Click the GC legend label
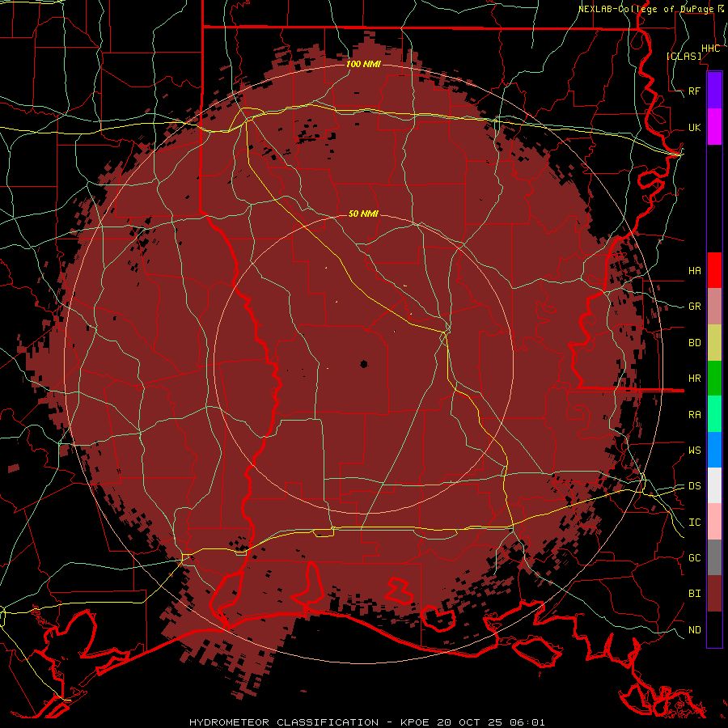Screen dimensions: 728x728 pyautogui.click(x=695, y=558)
